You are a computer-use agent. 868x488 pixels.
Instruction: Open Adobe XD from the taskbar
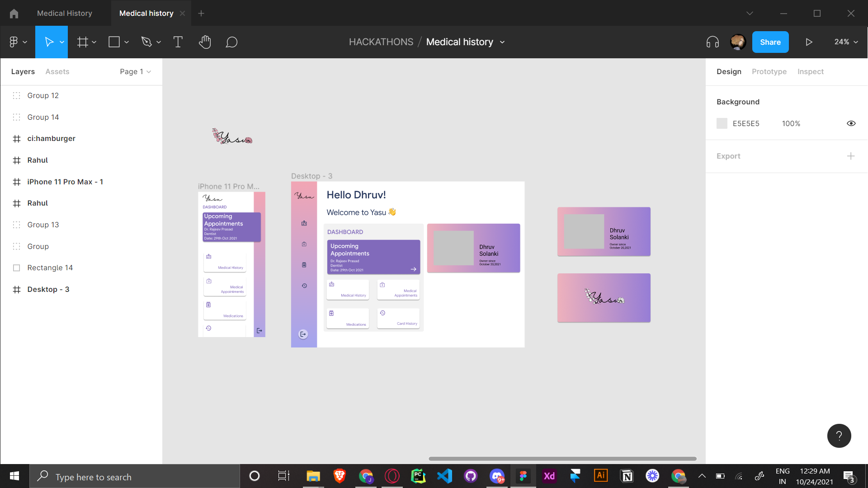(x=549, y=476)
